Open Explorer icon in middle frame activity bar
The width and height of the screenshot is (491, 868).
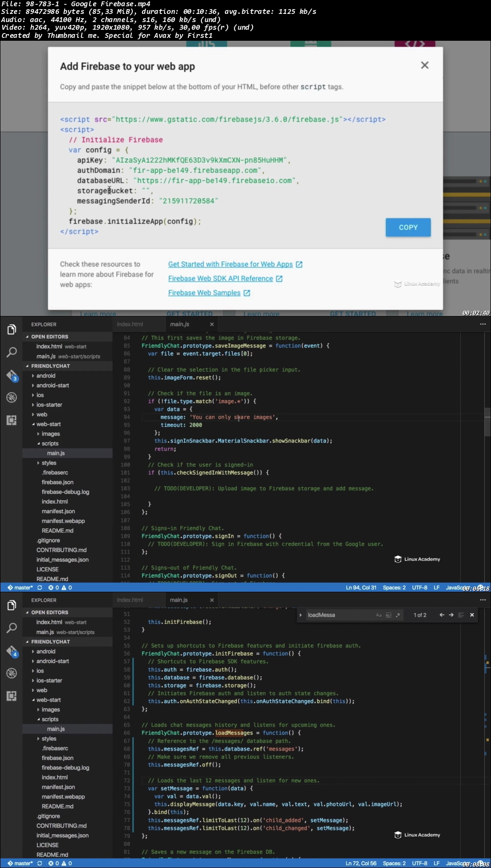[x=12, y=329]
